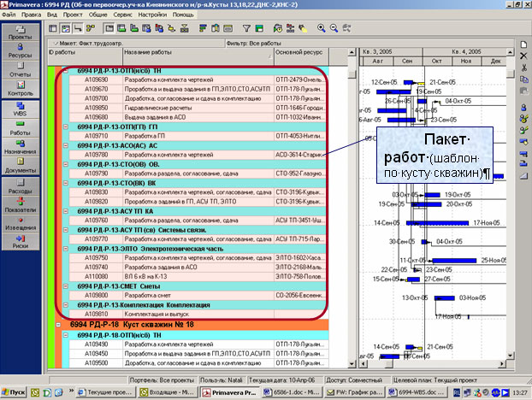Click the zoom in magnifier icon
Screen dimensions: 532x400
[322, 27]
